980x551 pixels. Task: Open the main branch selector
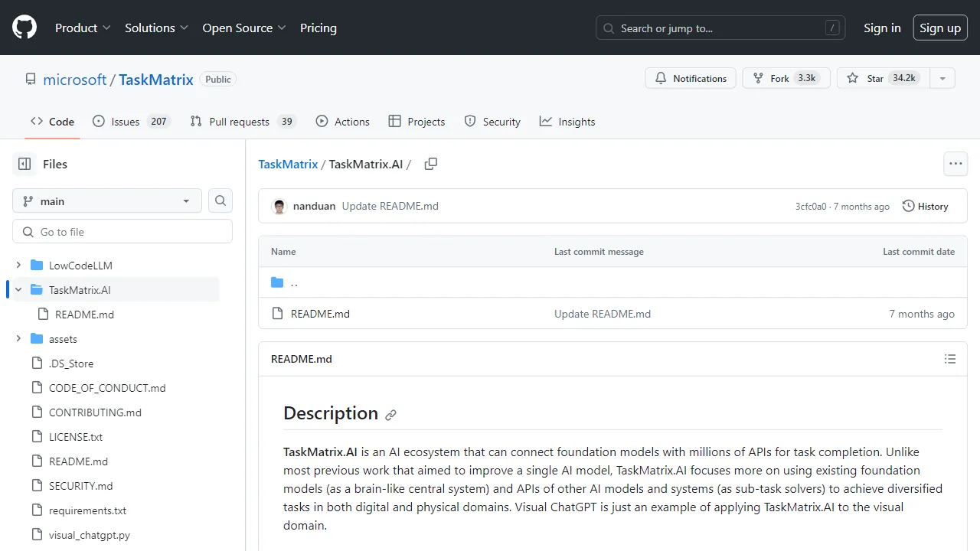click(107, 201)
